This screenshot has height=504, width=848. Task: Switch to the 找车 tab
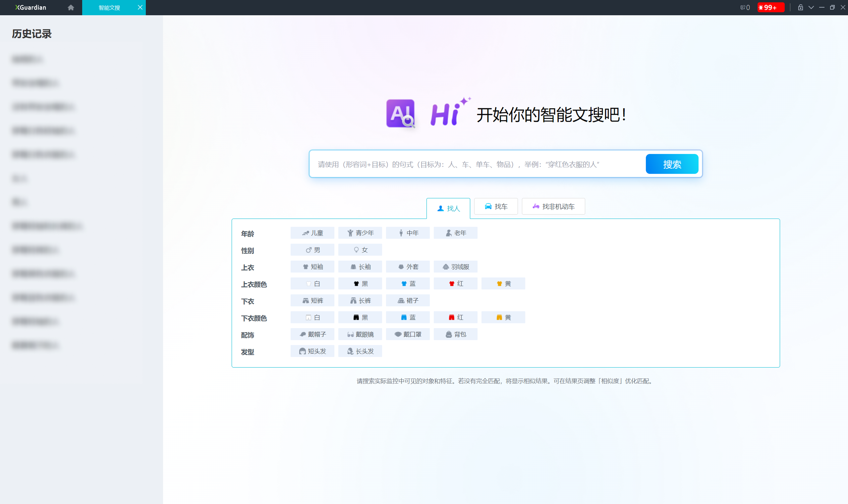pyautogui.click(x=496, y=207)
